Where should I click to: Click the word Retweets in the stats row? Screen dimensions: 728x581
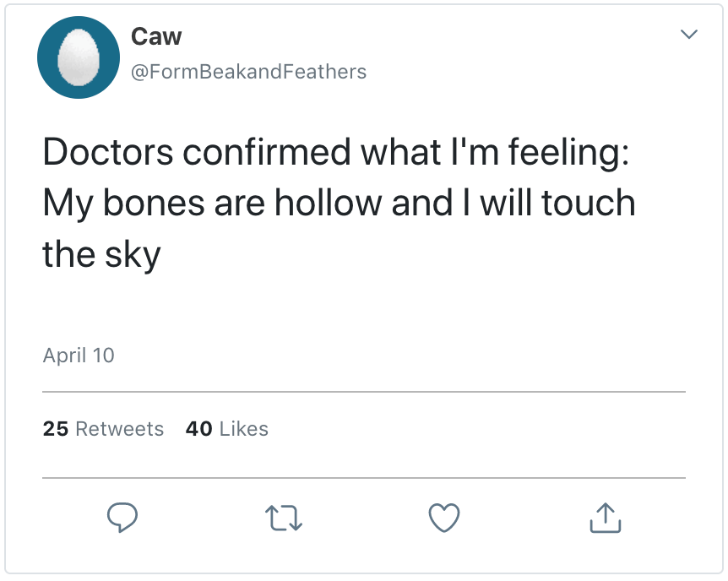click(119, 429)
